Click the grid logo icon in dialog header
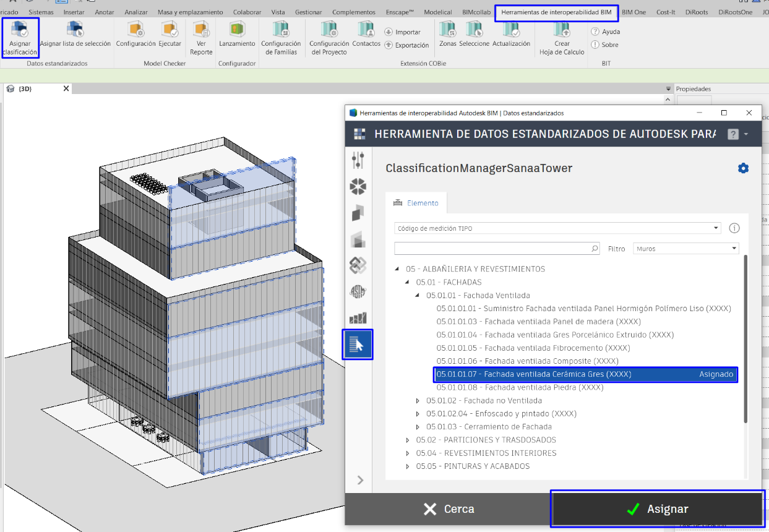 (360, 134)
